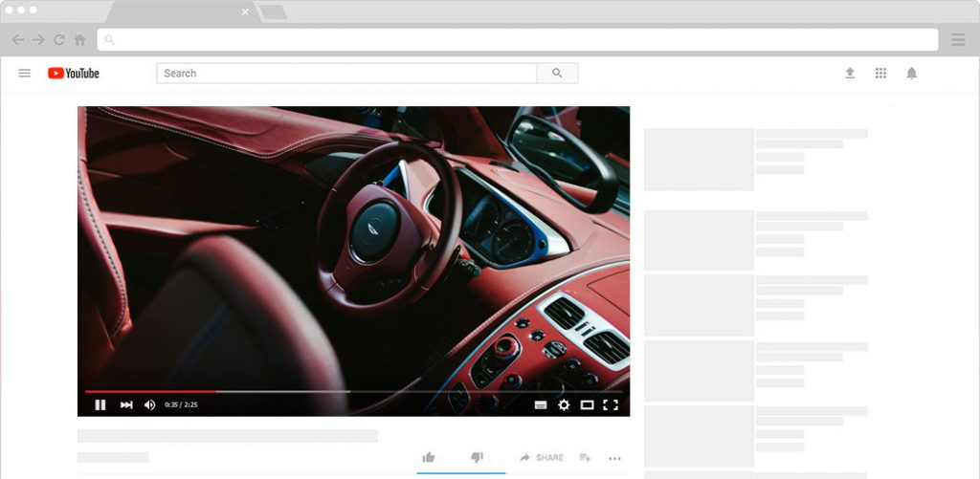
Task: Click the SHARE button
Action: pos(542,458)
